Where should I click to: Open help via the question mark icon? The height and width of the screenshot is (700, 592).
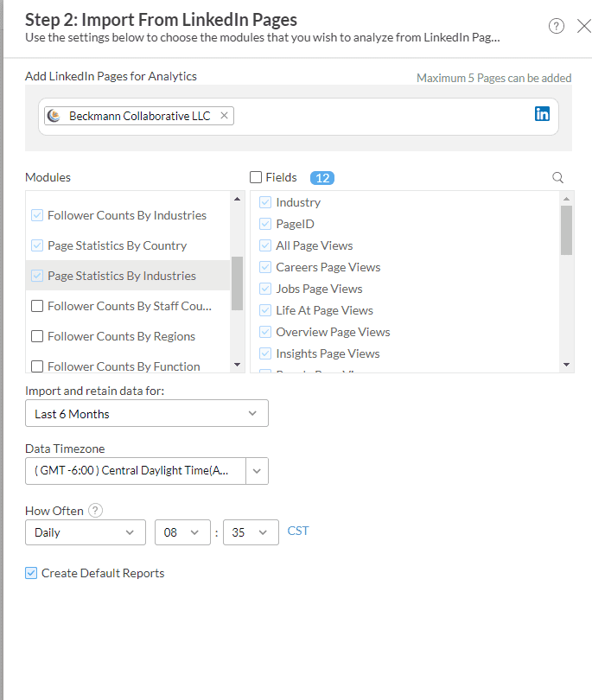(556, 26)
